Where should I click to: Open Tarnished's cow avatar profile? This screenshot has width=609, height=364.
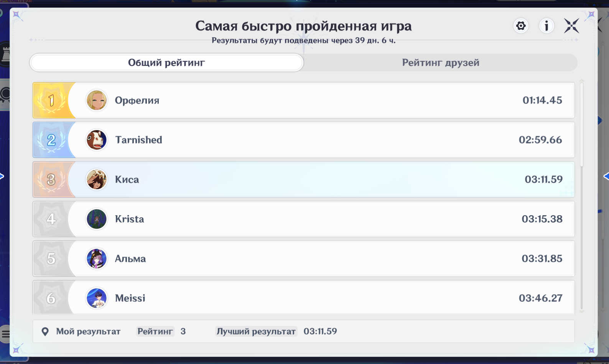[x=96, y=140]
